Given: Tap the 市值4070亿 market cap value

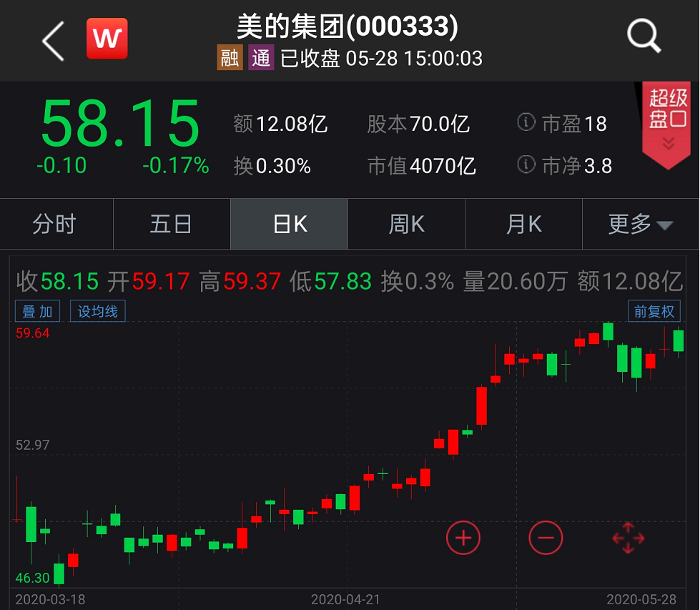Looking at the screenshot, I should pos(421,166).
